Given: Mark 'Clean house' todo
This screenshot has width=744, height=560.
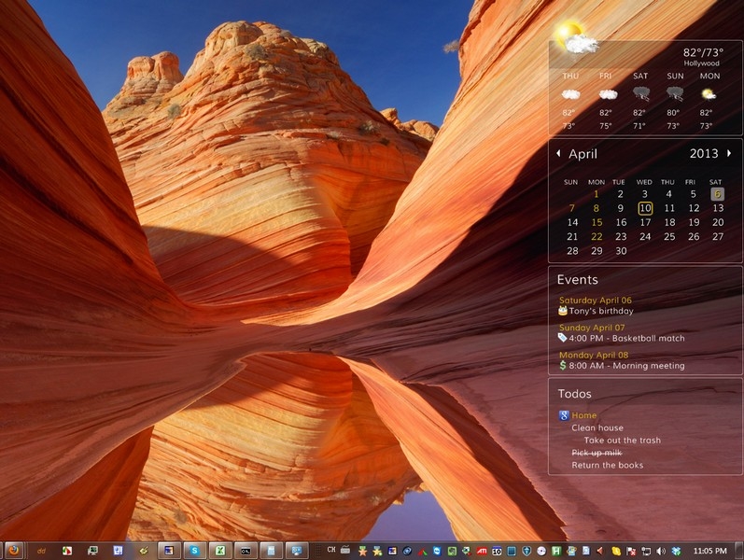Looking at the screenshot, I should pos(597,427).
